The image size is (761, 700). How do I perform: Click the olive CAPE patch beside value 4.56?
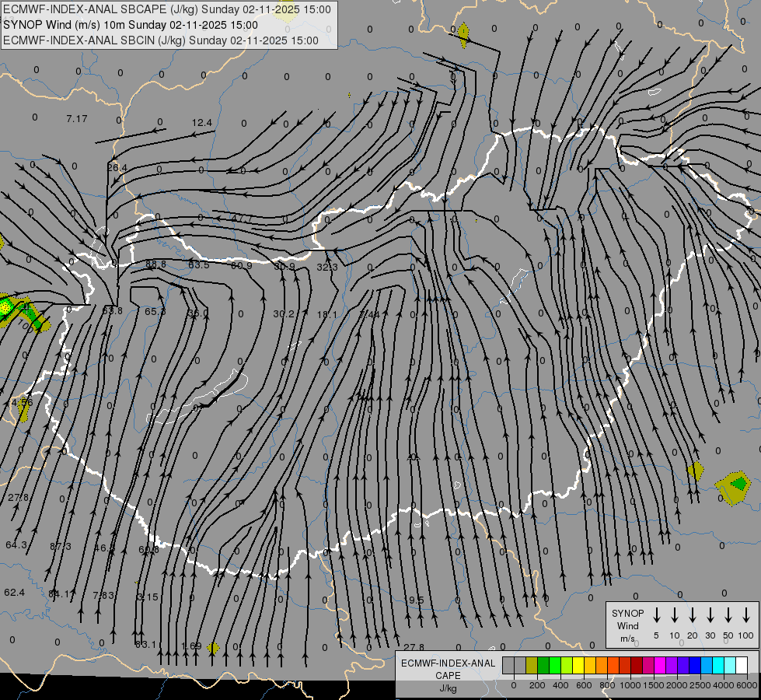[23, 410]
